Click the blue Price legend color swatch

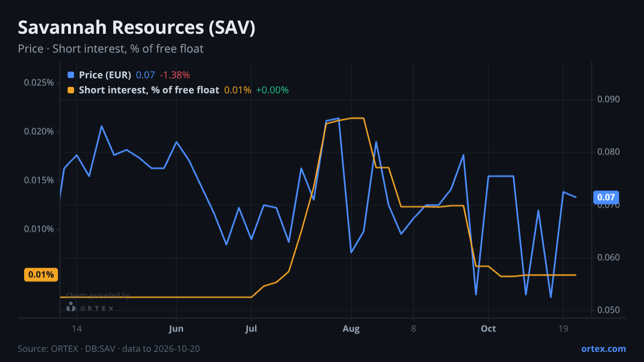71,75
